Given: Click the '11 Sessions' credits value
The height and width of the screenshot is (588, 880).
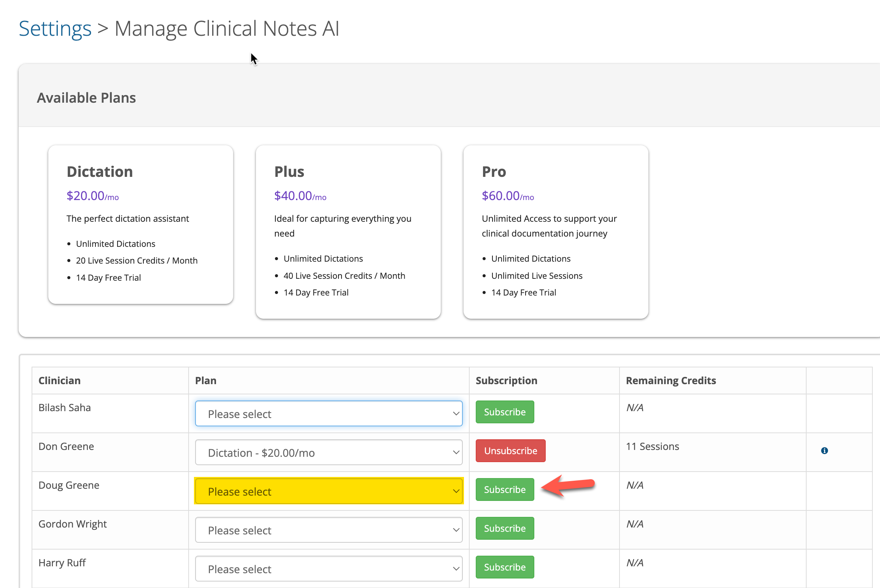Looking at the screenshot, I should 653,447.
